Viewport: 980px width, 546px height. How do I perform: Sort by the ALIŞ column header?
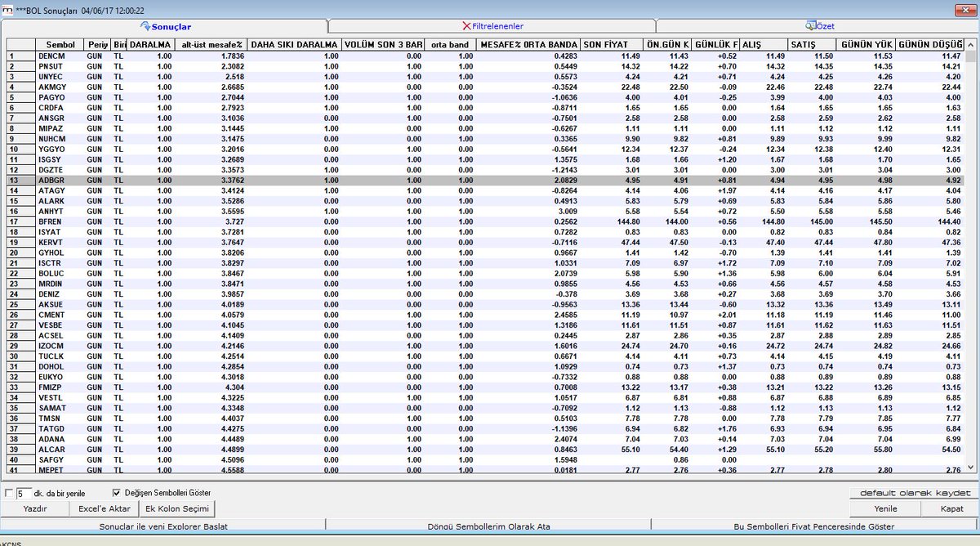click(x=764, y=44)
